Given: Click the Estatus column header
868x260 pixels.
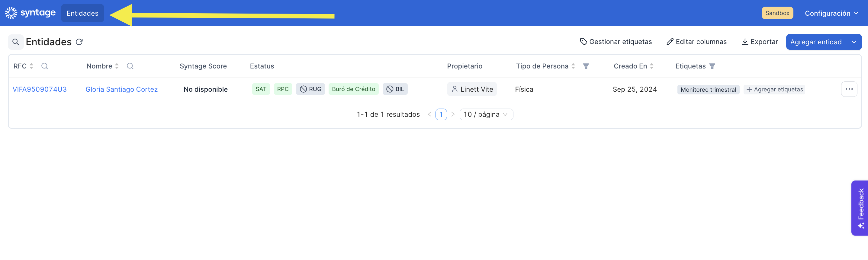Looking at the screenshot, I should (x=262, y=66).
